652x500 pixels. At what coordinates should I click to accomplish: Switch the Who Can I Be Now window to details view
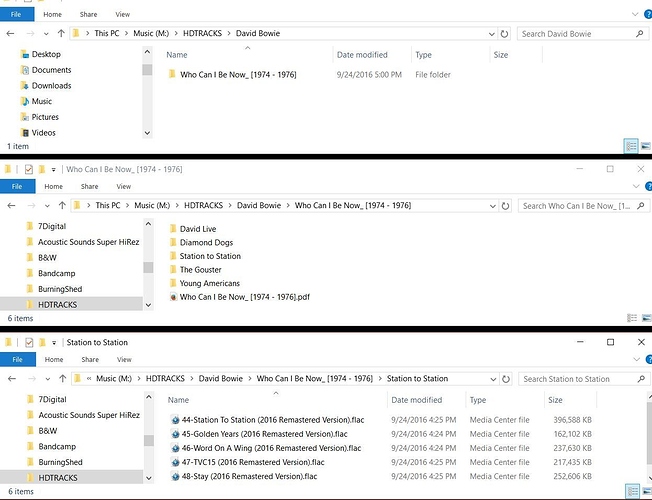(632, 318)
